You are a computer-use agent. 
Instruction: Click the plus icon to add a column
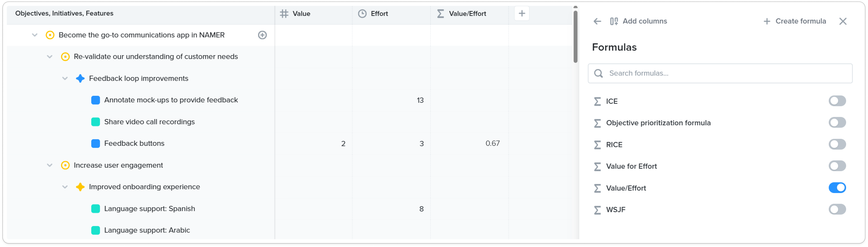[521, 13]
